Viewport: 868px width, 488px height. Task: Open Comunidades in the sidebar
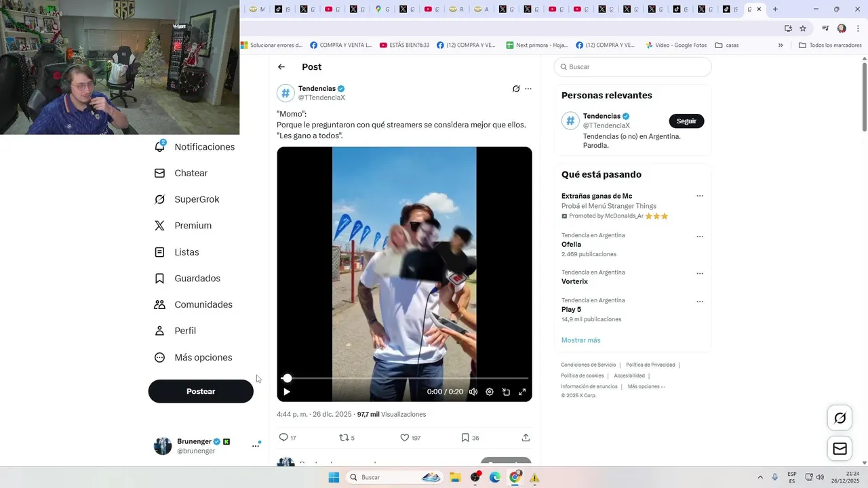click(193, 305)
